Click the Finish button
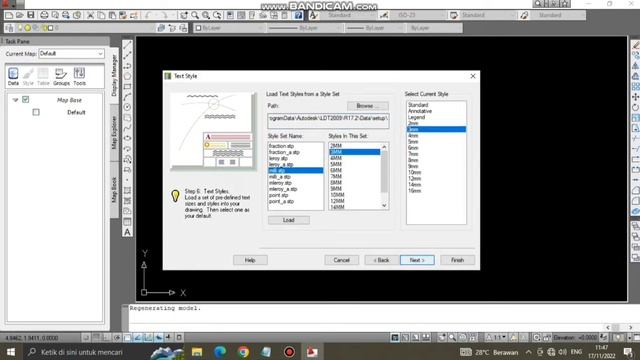 click(x=457, y=260)
